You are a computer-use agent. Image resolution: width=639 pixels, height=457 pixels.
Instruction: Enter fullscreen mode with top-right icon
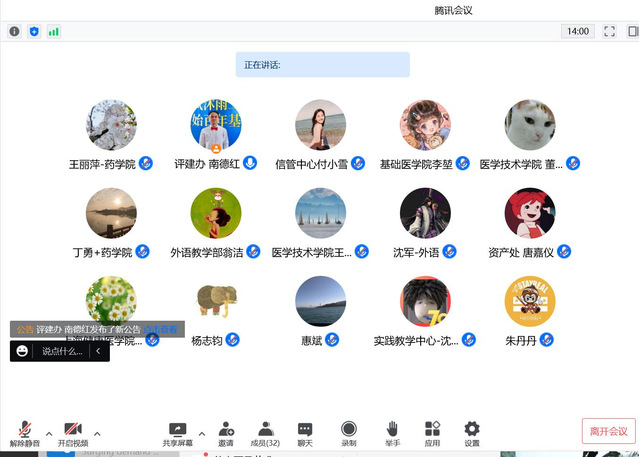(608, 31)
